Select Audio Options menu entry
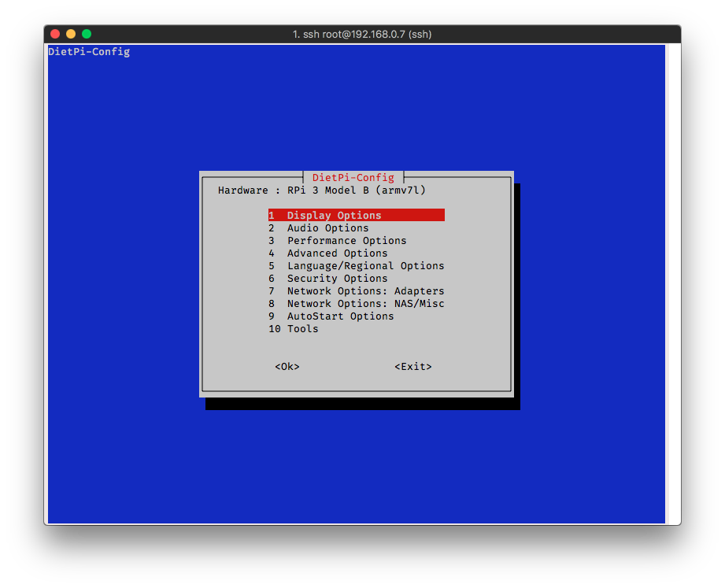Viewport: 725px width, 588px height. pos(319,228)
